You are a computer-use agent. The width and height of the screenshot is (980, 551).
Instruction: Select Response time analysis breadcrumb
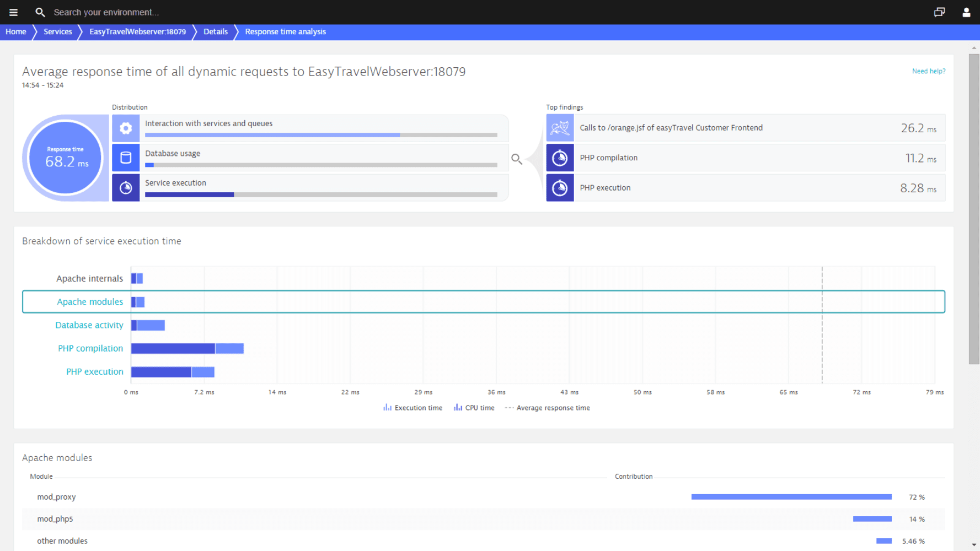[x=286, y=32]
